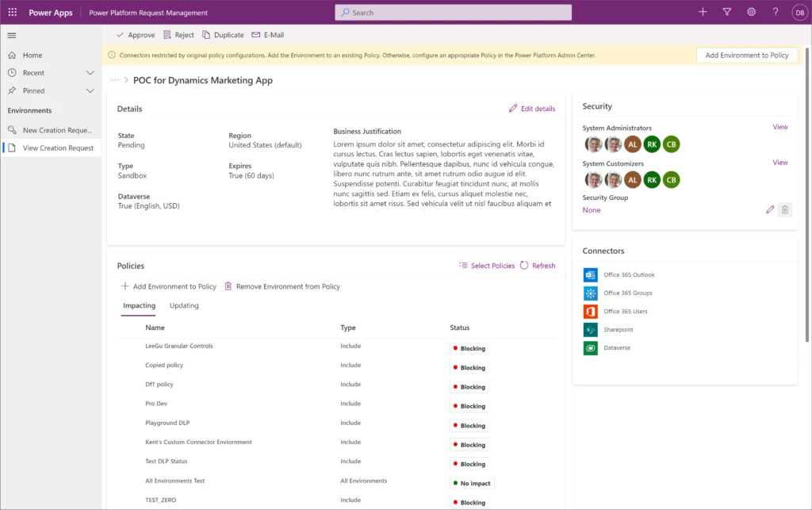The width and height of the screenshot is (812, 510).
Task: Collapse the navigation pane with hamburger icon
Action: tap(11, 35)
